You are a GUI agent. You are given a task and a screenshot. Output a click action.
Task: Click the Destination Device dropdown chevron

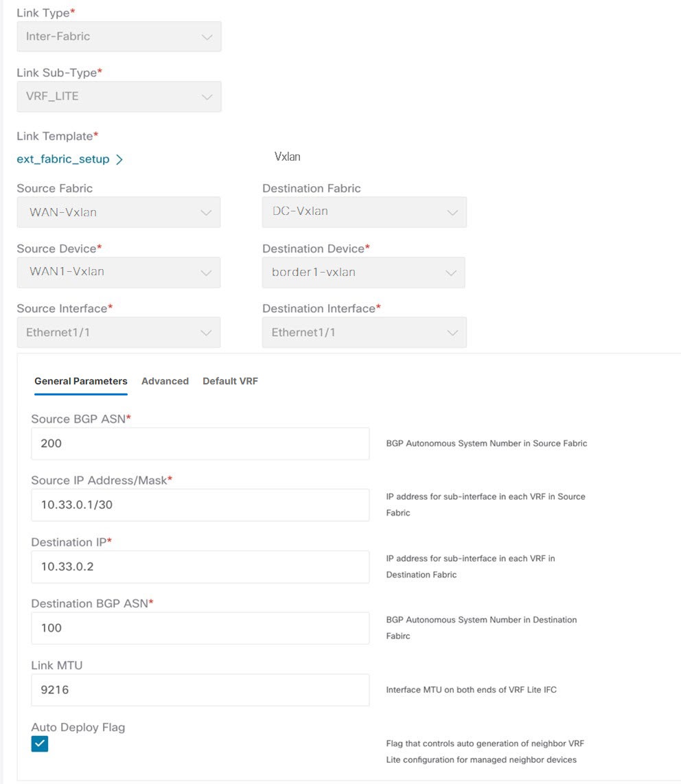452,273
